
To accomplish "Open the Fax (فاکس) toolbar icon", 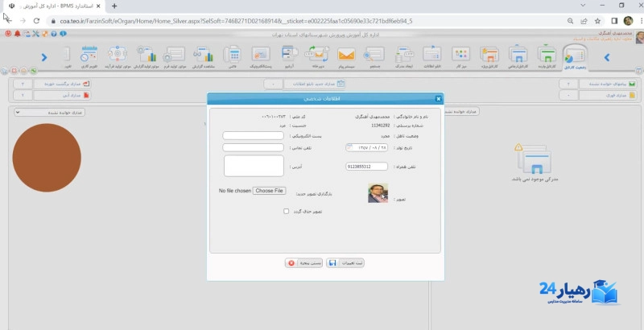I will coord(232,56).
